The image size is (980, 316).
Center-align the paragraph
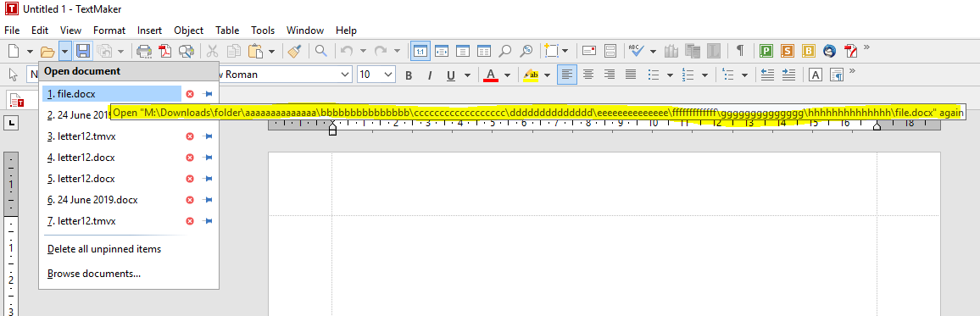[588, 75]
